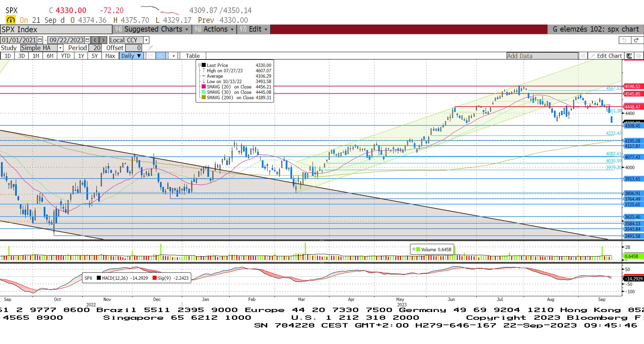
Task: Open the annotations notepad icon
Action: pos(629,56)
